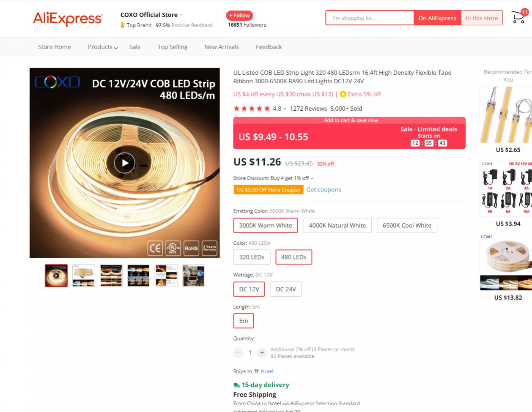Play the product video
Screen dimensions: 532x412
click(125, 163)
